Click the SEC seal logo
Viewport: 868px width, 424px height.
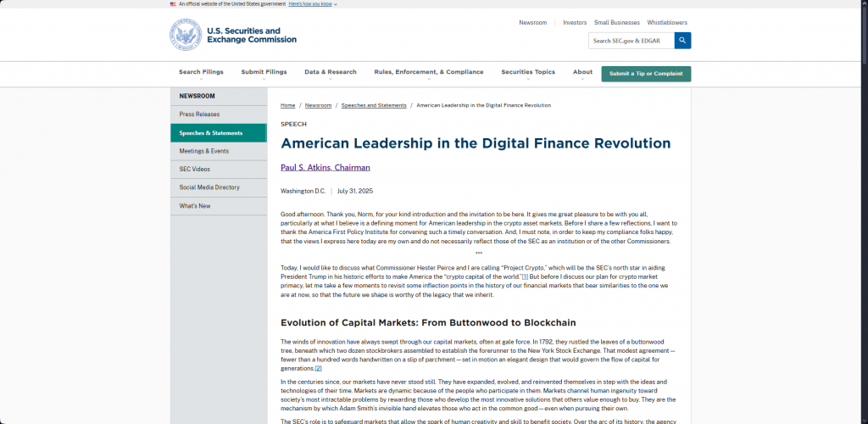tap(186, 35)
